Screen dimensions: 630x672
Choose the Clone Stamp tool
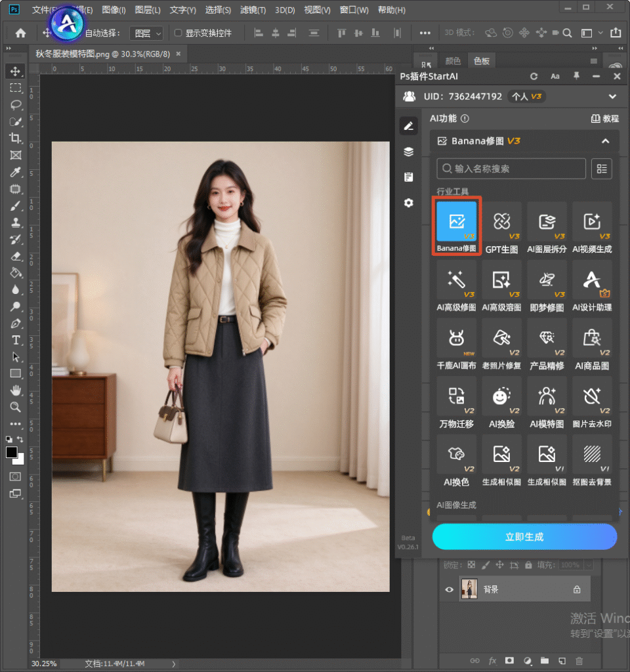[16, 222]
